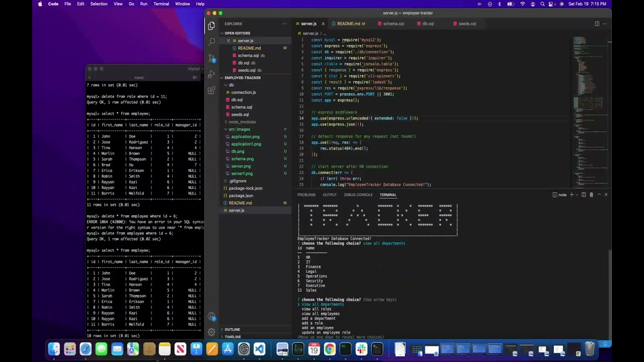Click the terminal panel vertical scrollbar

[x=609, y=294]
